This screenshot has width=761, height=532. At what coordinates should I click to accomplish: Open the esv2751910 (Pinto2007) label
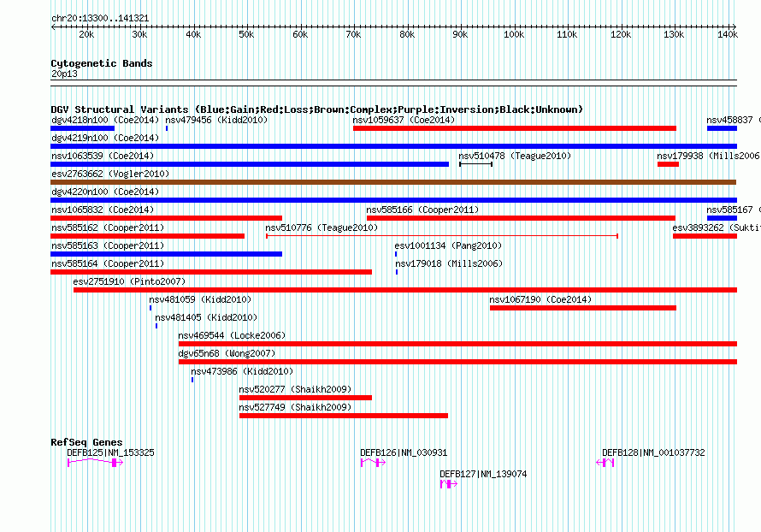[x=129, y=281]
